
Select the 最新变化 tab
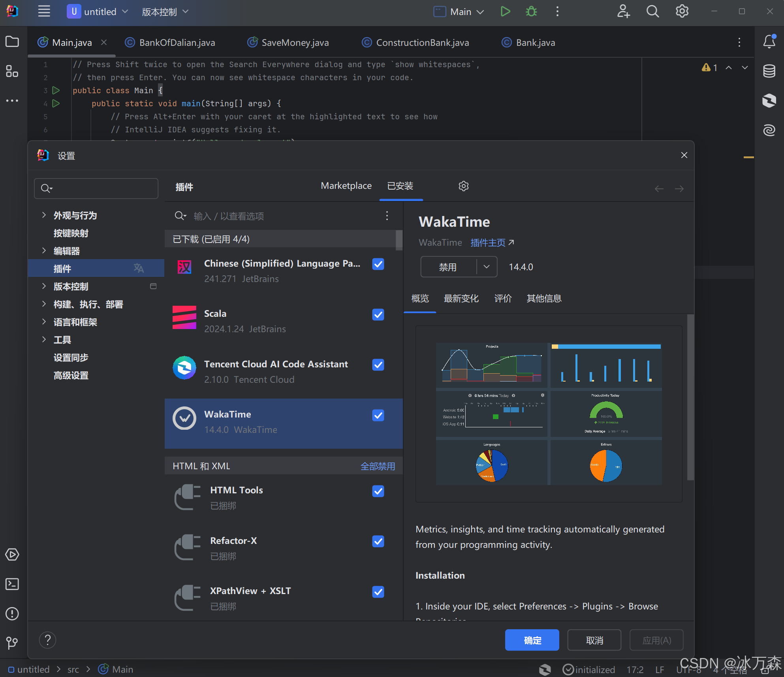click(461, 299)
